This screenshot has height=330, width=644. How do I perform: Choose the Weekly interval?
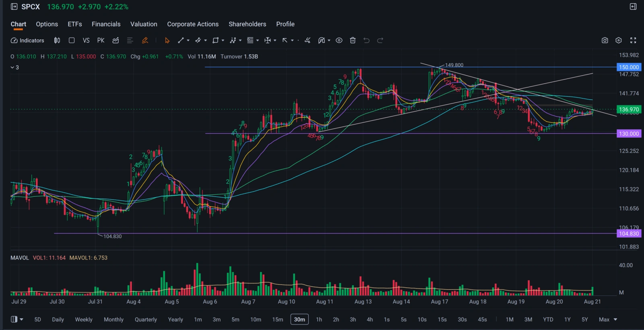(x=84, y=320)
